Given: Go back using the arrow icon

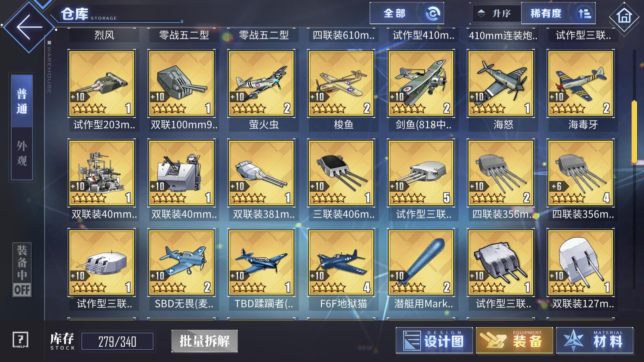Looking at the screenshot, I should click(x=29, y=27).
